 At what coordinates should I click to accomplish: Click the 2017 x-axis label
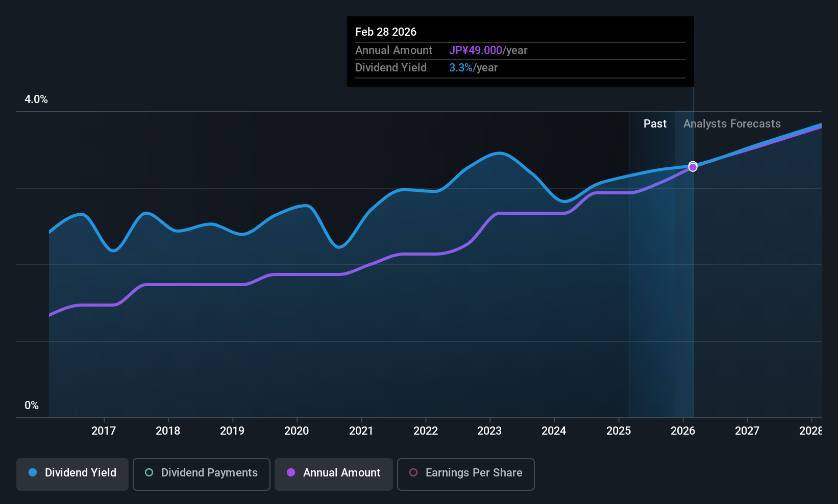(x=104, y=431)
